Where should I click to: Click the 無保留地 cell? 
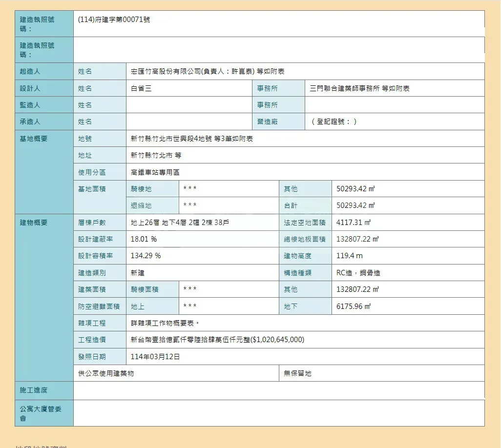tap(297, 374)
